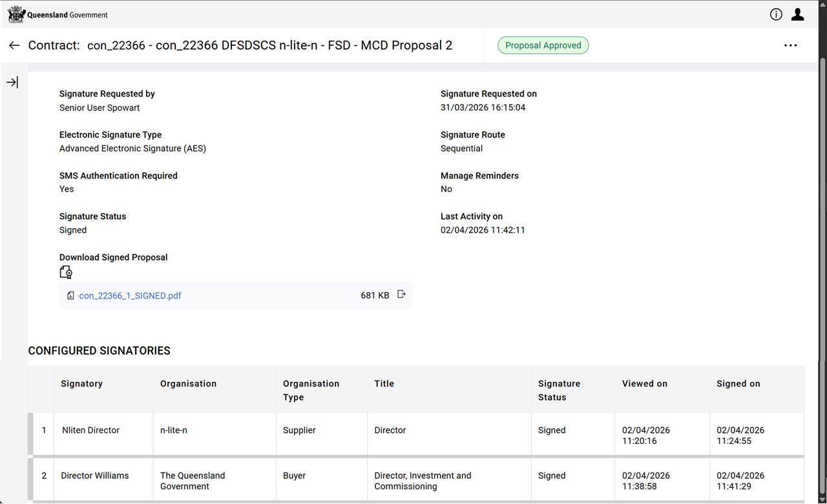Screen dimensions: 827x504
Task: Click the Organisation column header
Action: pos(188,383)
